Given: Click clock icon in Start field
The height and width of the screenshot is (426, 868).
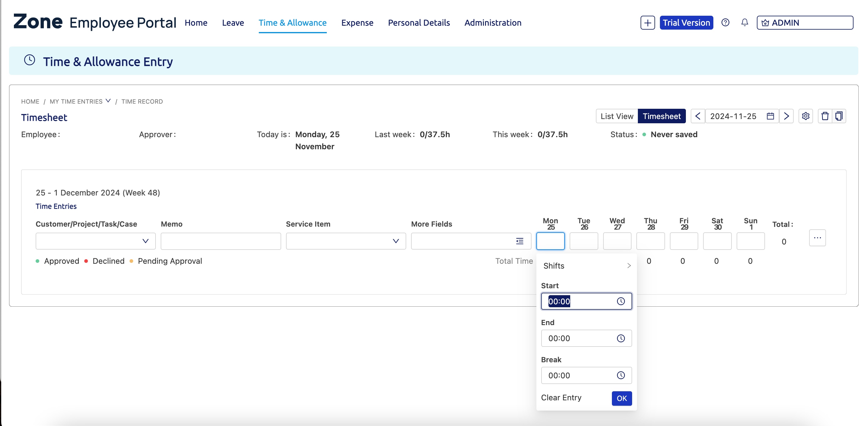Looking at the screenshot, I should pos(621,301).
